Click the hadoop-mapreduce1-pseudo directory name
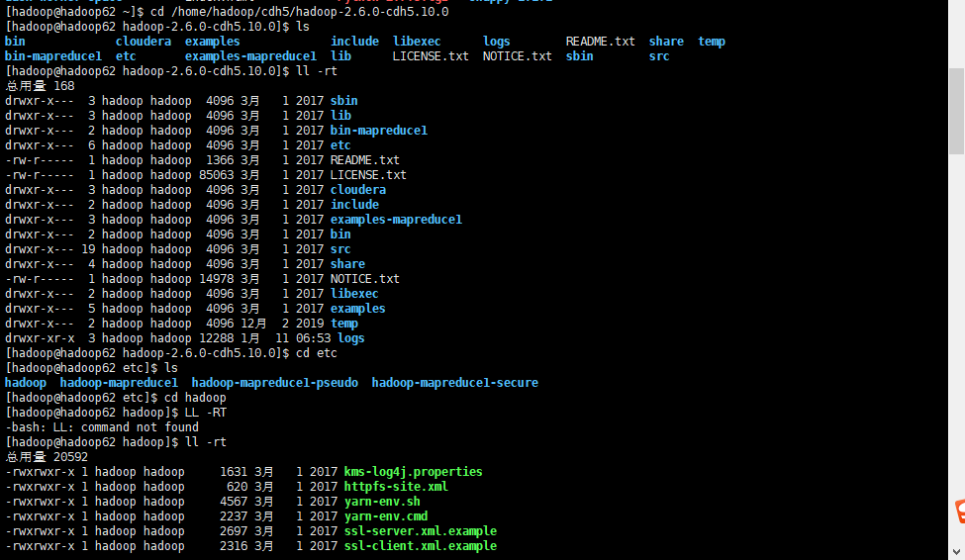The width and height of the screenshot is (965, 560). tap(274, 383)
